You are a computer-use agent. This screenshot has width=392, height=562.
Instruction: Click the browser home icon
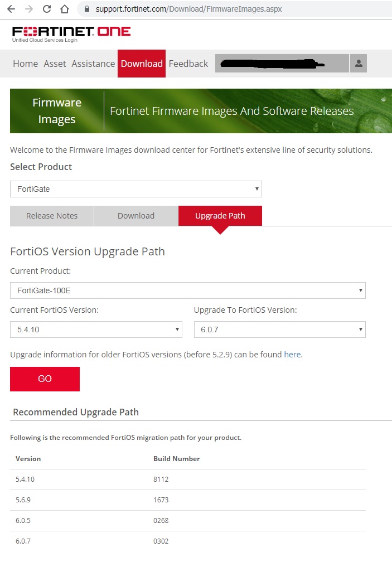65,9
